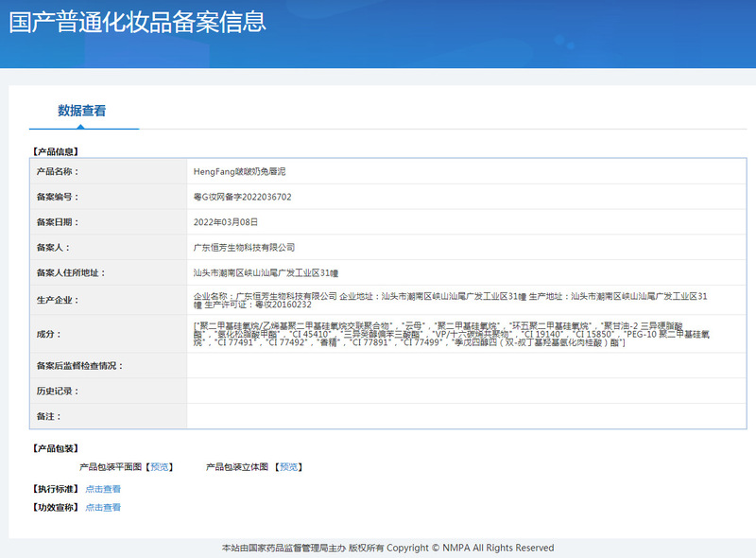This screenshot has height=558, width=756.
Task: Click the 备案编号 value 粤G妆网备字2022036702
Action: point(242,197)
